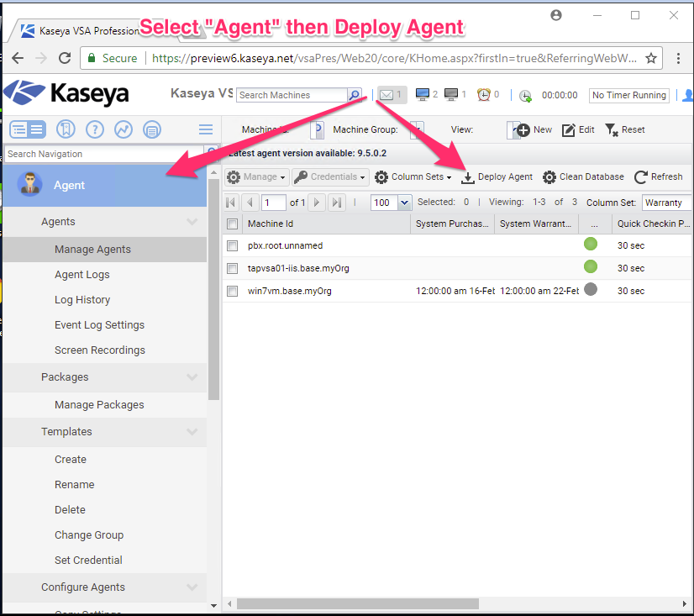Go to the last results page
This screenshot has height=616, width=694.
tap(337, 203)
